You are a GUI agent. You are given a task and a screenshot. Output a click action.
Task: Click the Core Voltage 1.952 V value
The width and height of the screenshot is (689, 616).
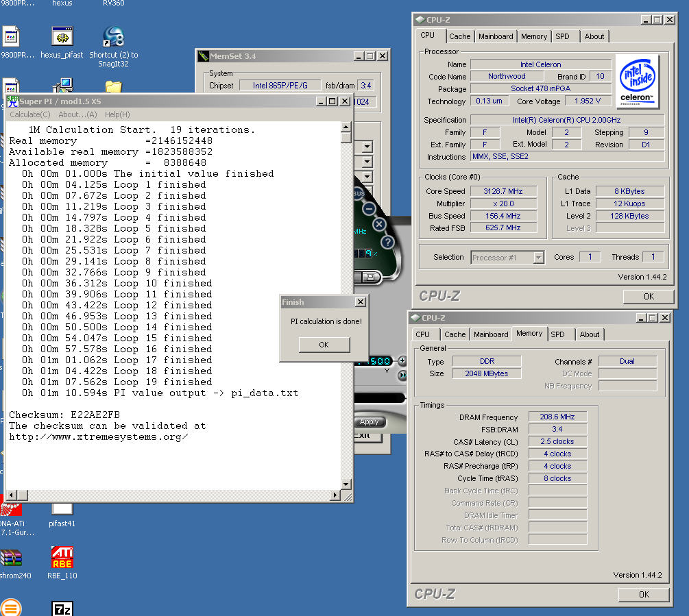[588, 101]
